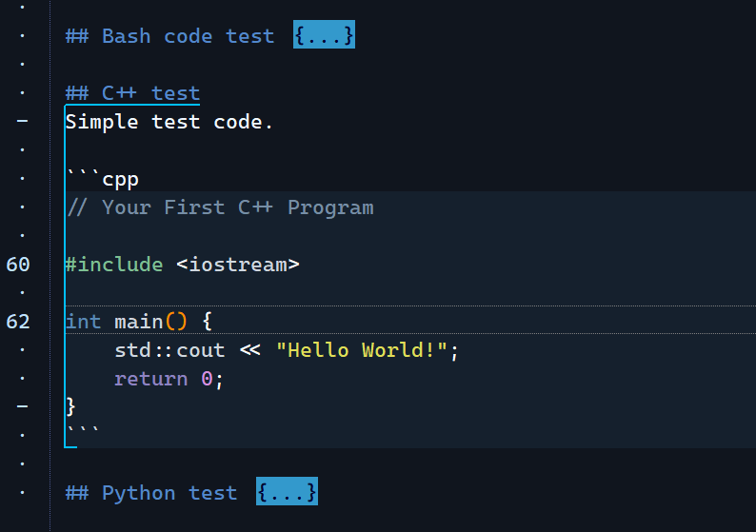Click the "Hello World!" string literal
756x532 pixels.
[x=362, y=350]
